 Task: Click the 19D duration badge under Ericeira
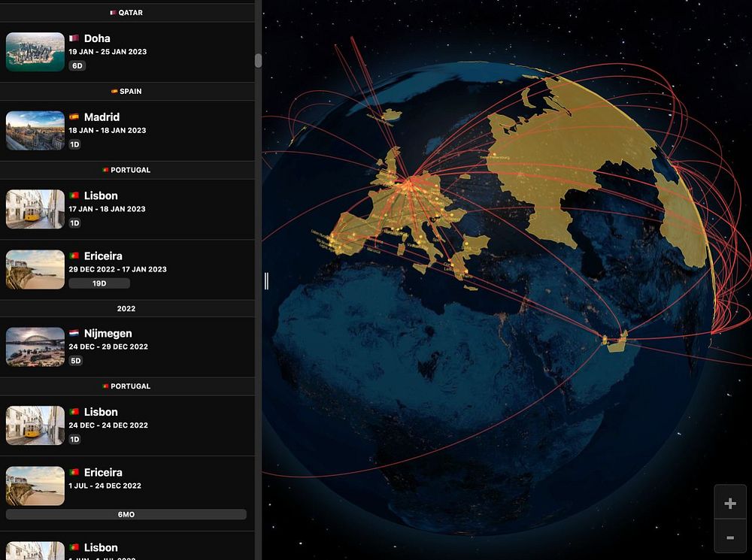pyautogui.click(x=99, y=283)
